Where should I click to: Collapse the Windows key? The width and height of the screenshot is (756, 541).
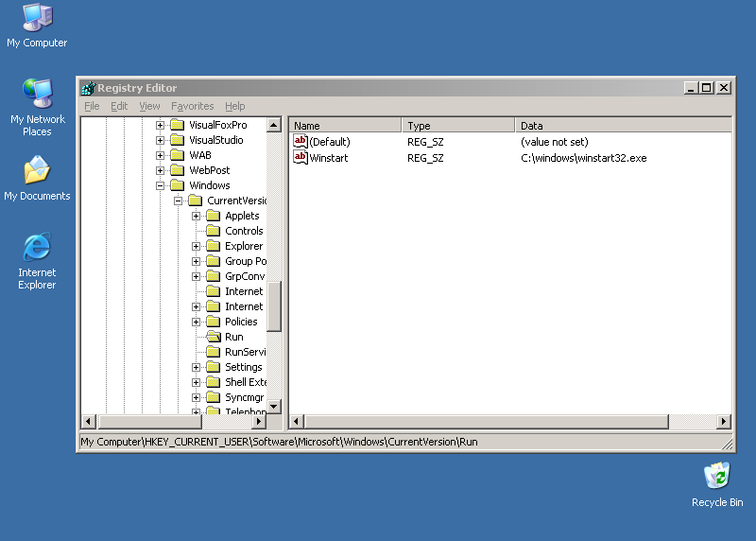[x=160, y=185]
